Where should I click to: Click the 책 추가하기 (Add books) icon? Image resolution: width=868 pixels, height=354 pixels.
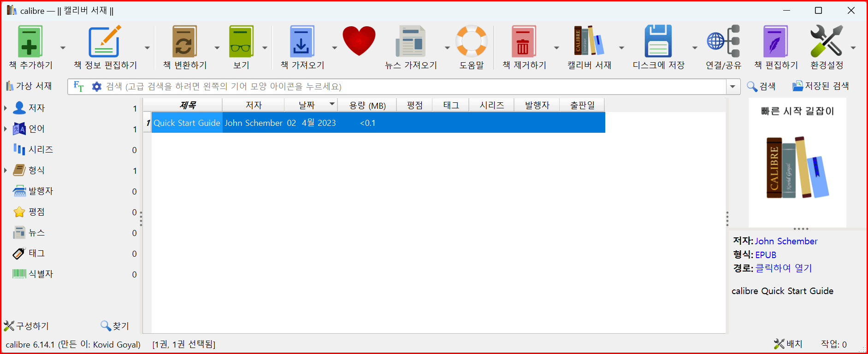[x=30, y=41]
